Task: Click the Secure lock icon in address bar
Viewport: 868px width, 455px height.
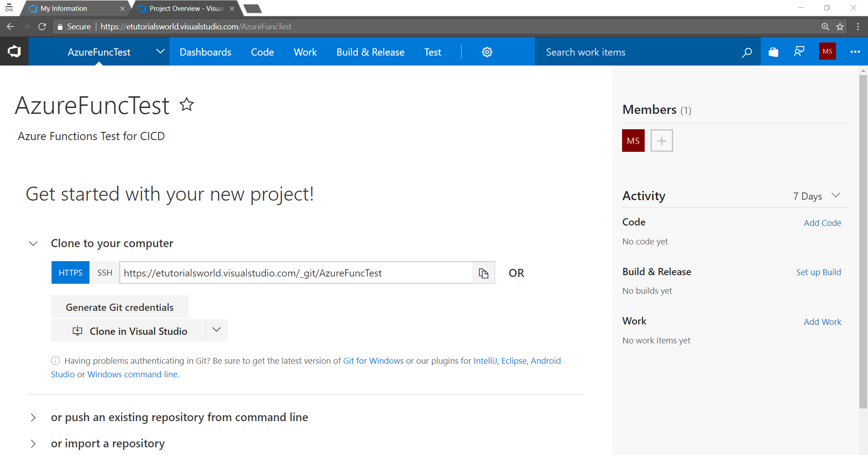Action: tap(60, 27)
